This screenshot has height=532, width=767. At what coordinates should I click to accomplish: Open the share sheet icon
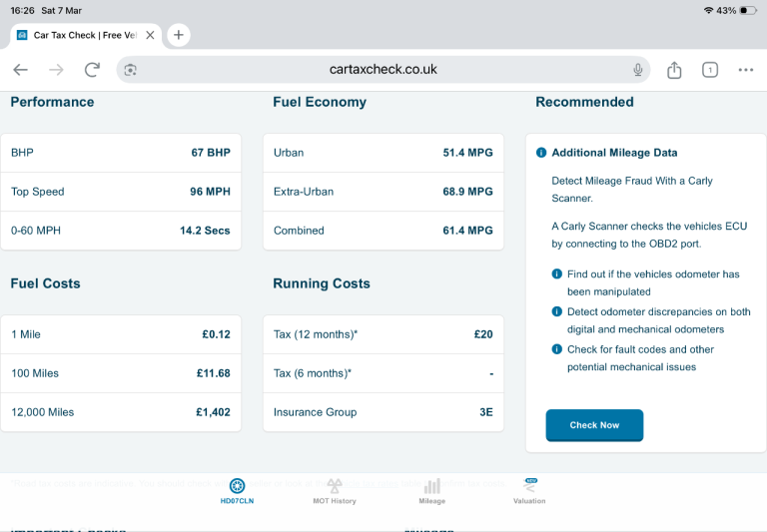[674, 70]
